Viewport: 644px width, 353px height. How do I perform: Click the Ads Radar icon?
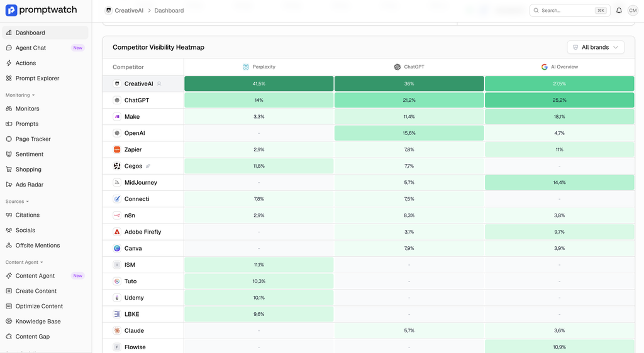pyautogui.click(x=9, y=185)
